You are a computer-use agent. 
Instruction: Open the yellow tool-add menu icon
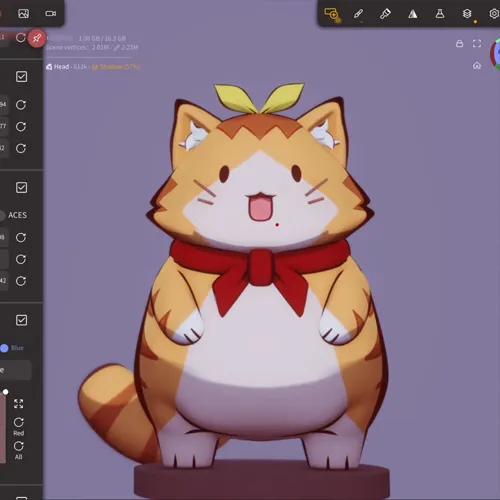pyautogui.click(x=332, y=14)
